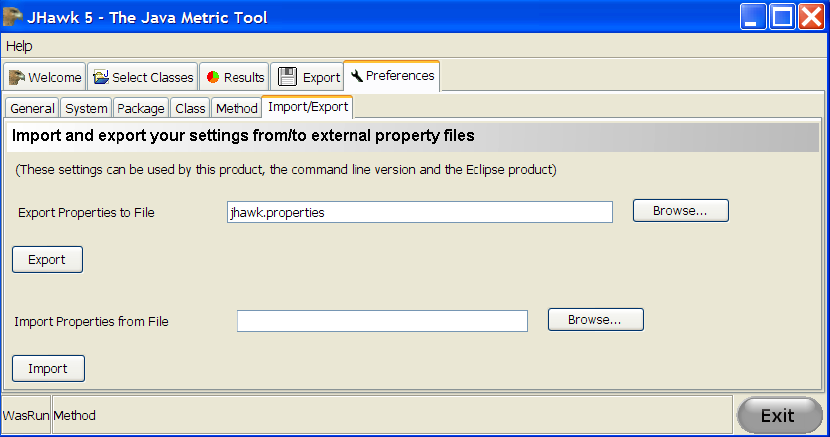Click the folder icon on Select Classes tab

[x=101, y=77]
